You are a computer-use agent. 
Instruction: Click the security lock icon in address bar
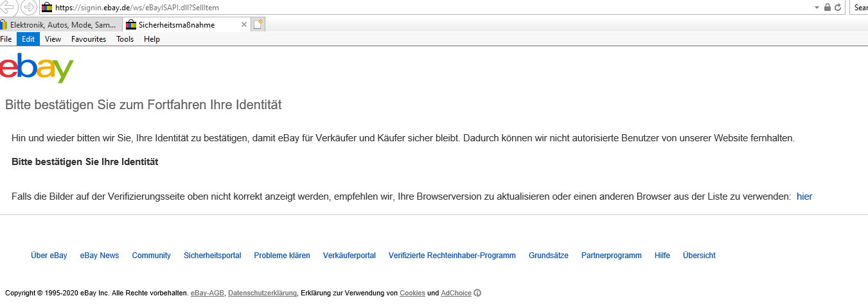coord(828,8)
